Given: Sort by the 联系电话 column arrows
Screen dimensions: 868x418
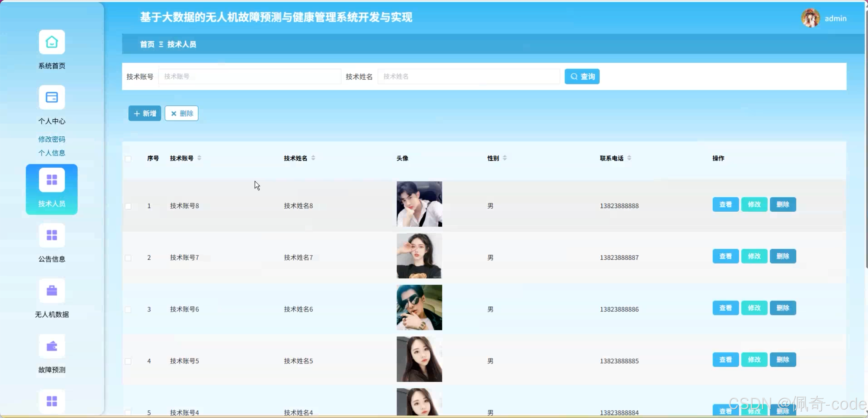Looking at the screenshot, I should [x=629, y=158].
